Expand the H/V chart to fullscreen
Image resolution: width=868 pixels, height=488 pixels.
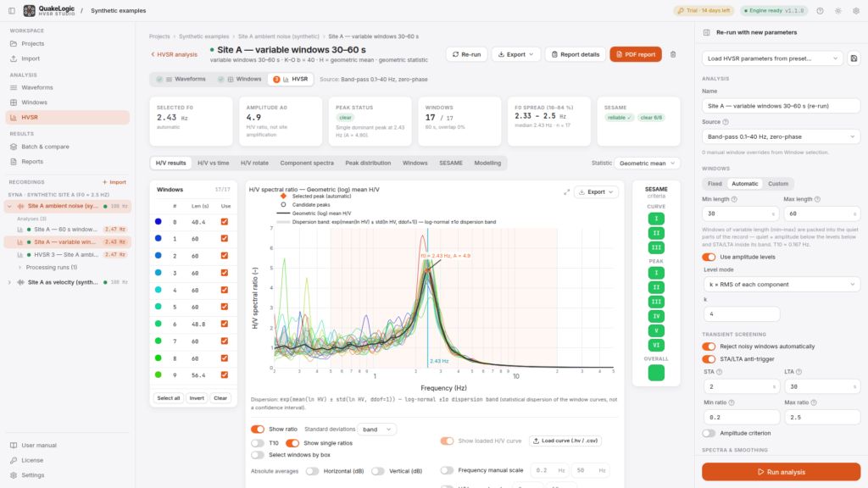[x=566, y=192]
